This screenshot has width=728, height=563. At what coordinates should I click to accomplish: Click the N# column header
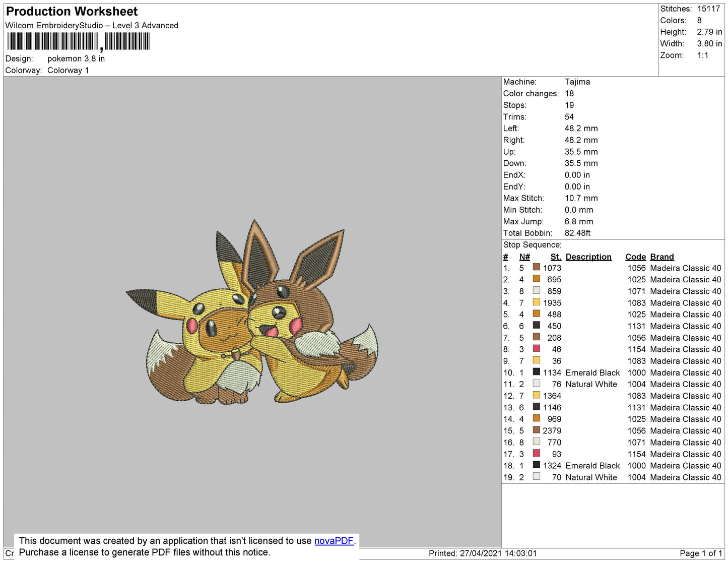[x=524, y=257]
